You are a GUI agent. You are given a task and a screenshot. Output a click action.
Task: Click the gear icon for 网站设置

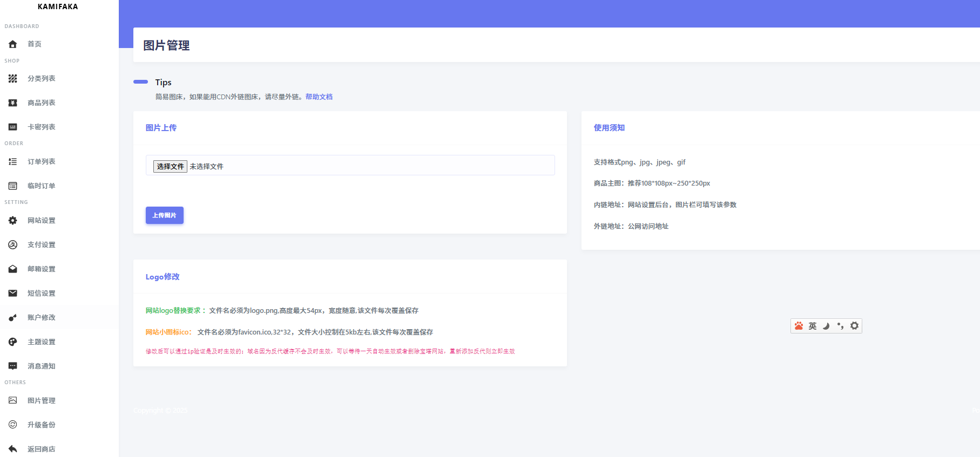pos(13,221)
